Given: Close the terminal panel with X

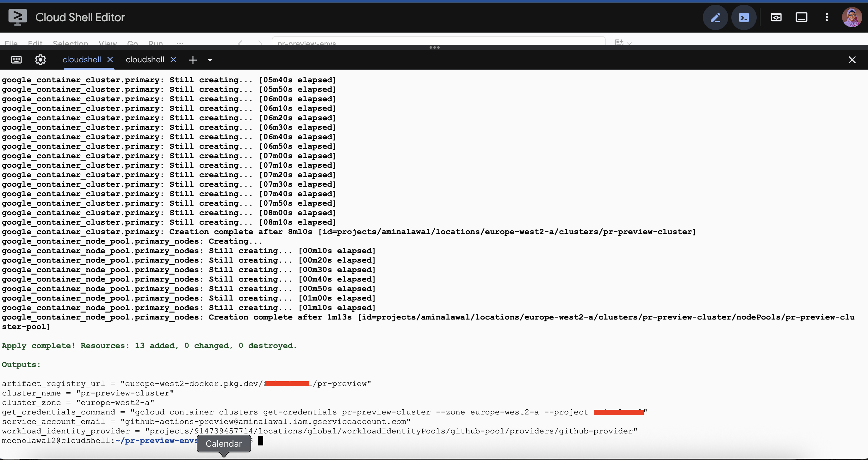Looking at the screenshot, I should [852, 60].
